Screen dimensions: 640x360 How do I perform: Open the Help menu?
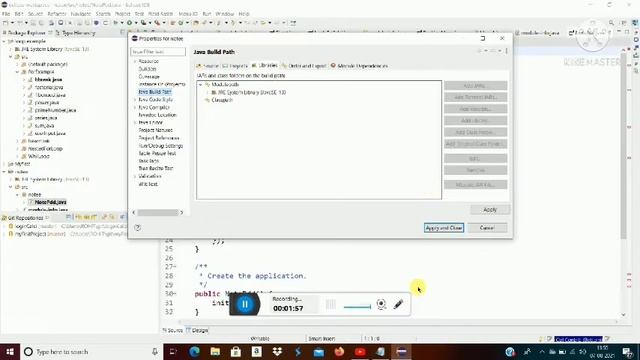tap(244, 14)
